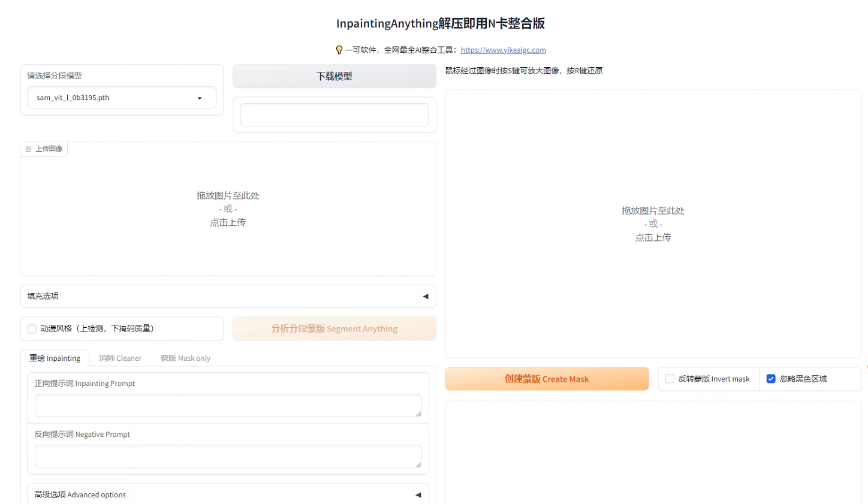Click the resize handle of Negative Prompt box
868x504 pixels.
point(418,464)
